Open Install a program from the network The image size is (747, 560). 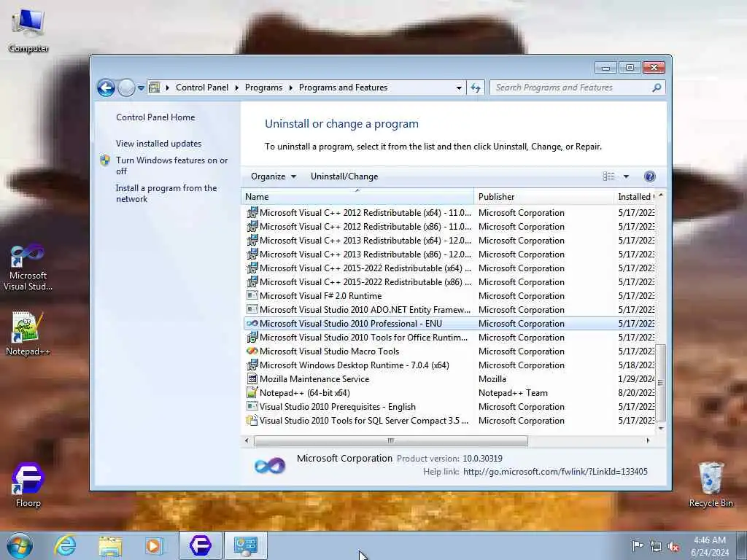click(166, 193)
